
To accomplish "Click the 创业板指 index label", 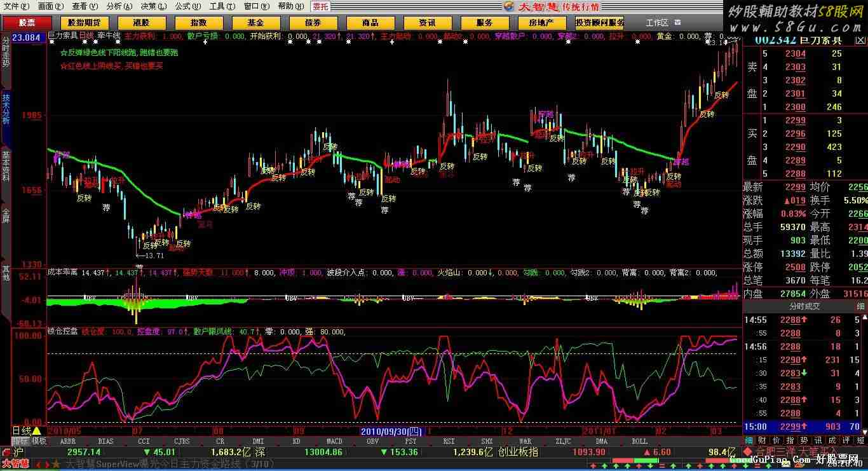I will [518, 452].
